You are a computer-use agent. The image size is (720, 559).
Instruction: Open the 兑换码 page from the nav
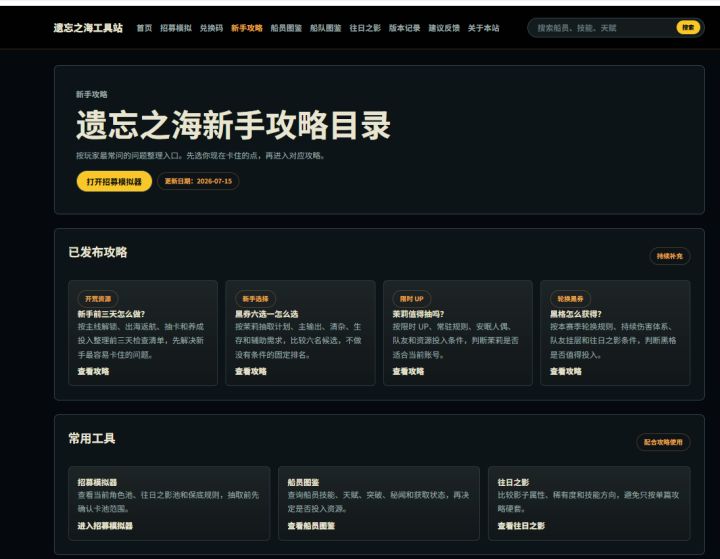pos(211,28)
